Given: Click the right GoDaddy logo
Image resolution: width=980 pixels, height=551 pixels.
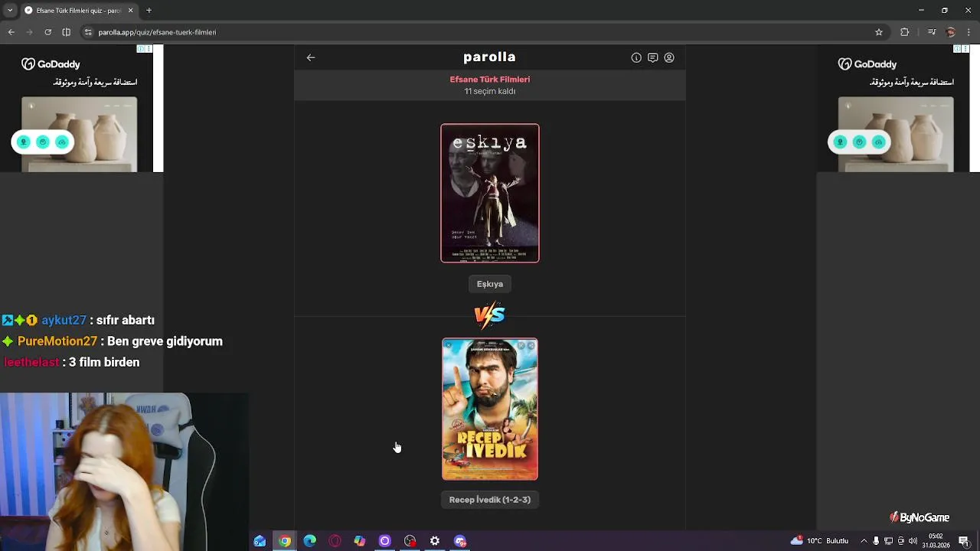Looking at the screenshot, I should point(867,64).
